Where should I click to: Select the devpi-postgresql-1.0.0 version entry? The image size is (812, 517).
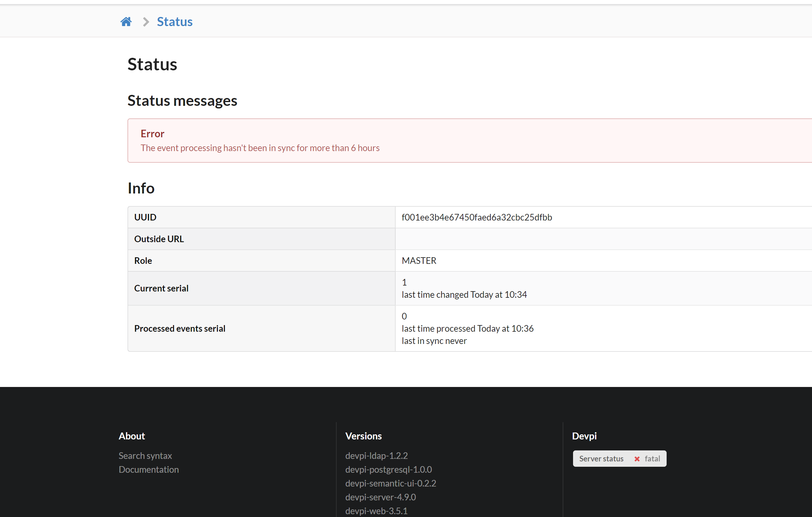point(388,469)
